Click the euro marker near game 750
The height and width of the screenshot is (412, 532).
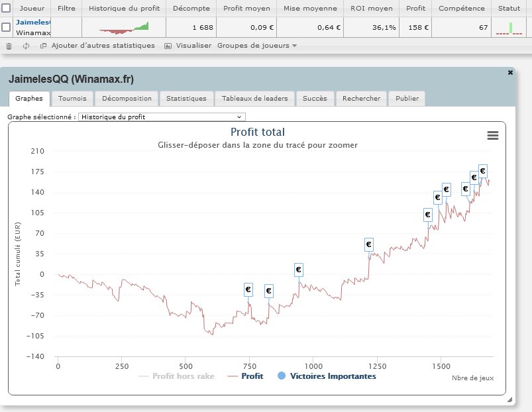coord(248,289)
